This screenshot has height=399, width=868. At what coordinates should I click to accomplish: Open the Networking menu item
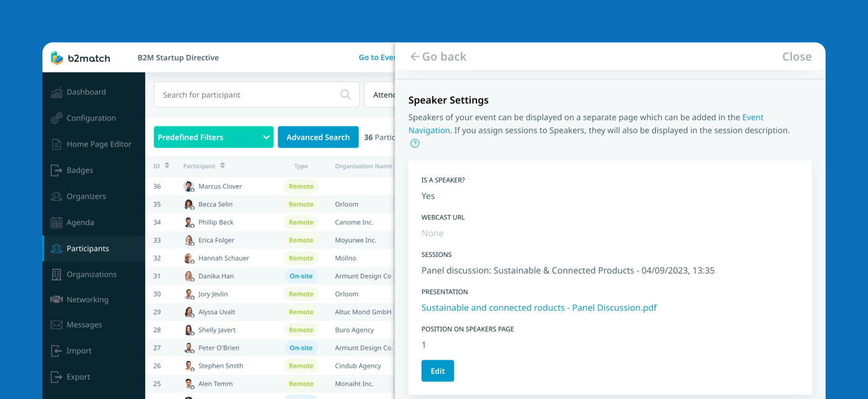tap(87, 300)
